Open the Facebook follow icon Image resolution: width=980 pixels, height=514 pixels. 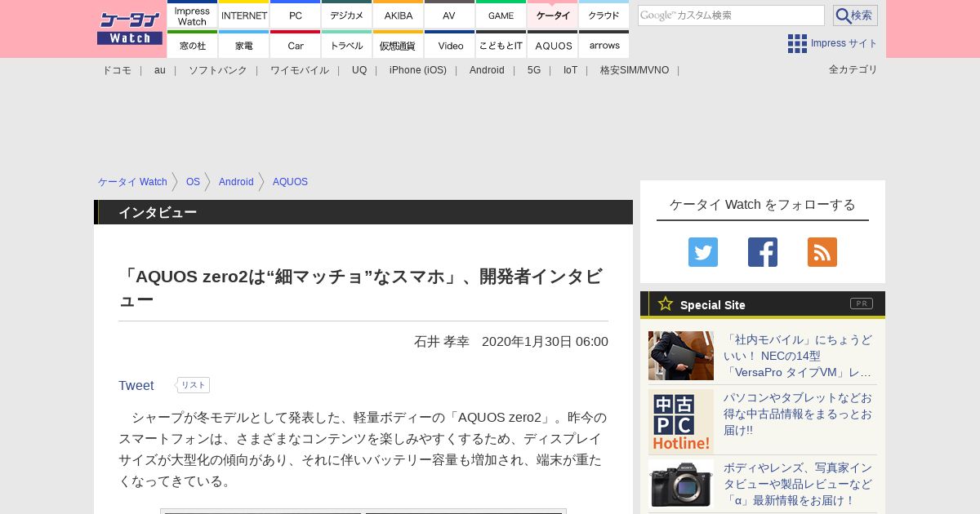pyautogui.click(x=763, y=252)
